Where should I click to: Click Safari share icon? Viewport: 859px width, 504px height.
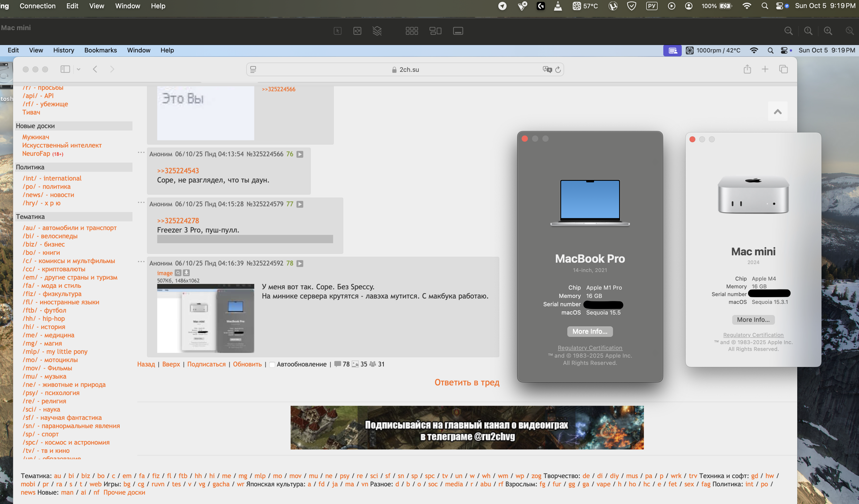[747, 69]
